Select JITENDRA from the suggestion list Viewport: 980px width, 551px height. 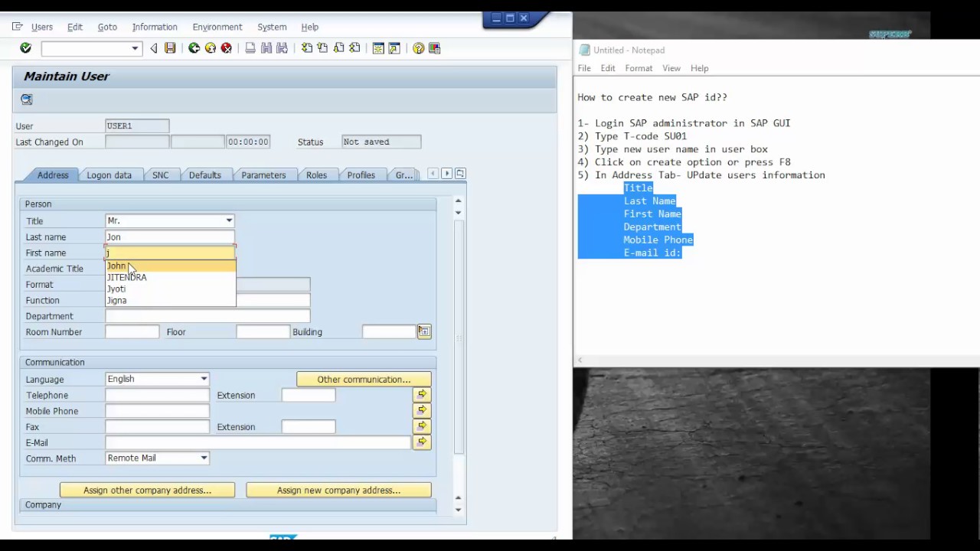point(171,277)
